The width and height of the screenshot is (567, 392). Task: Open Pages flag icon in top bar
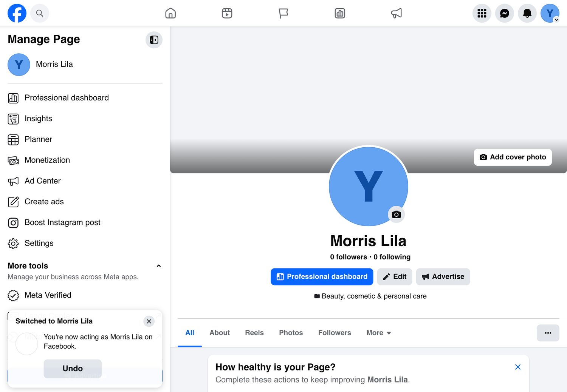283,13
